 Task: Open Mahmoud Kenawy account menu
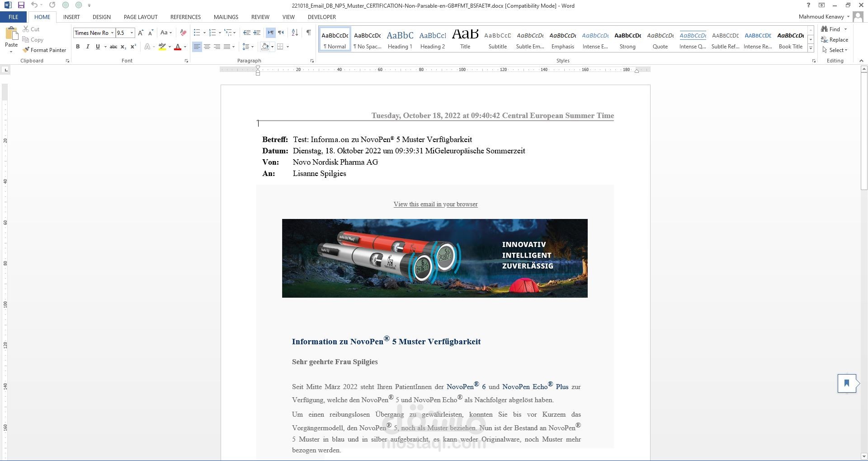coord(824,17)
